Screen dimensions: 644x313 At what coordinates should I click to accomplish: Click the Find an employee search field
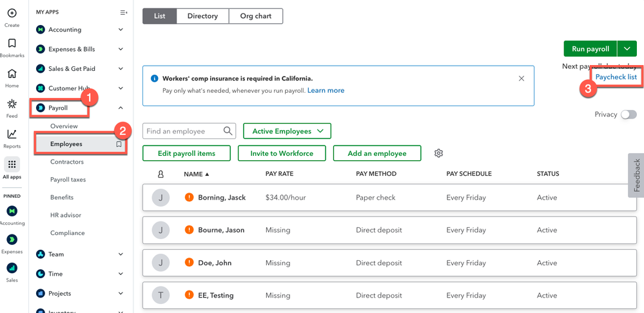[x=184, y=131]
